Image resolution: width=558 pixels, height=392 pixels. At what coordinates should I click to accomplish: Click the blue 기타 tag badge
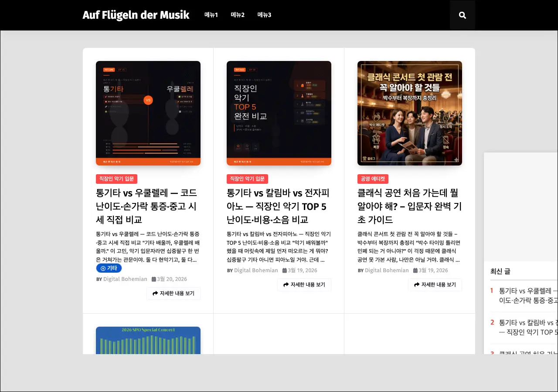pos(109,268)
